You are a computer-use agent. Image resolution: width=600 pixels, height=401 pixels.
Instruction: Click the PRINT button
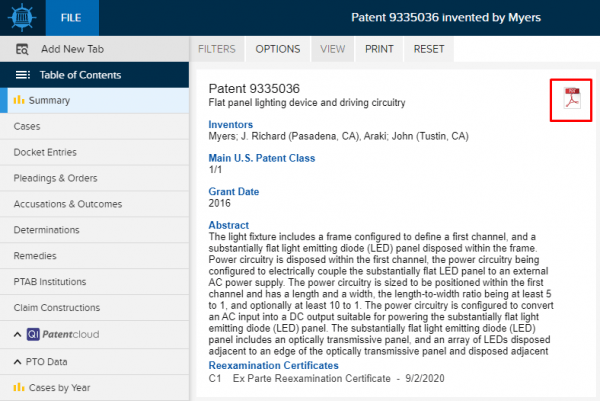pos(379,48)
